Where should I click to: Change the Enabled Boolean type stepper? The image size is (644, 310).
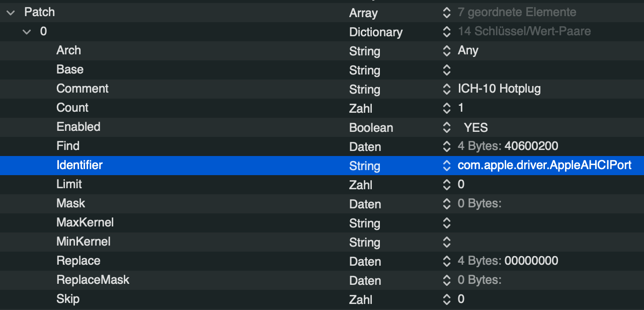pyautogui.click(x=446, y=127)
